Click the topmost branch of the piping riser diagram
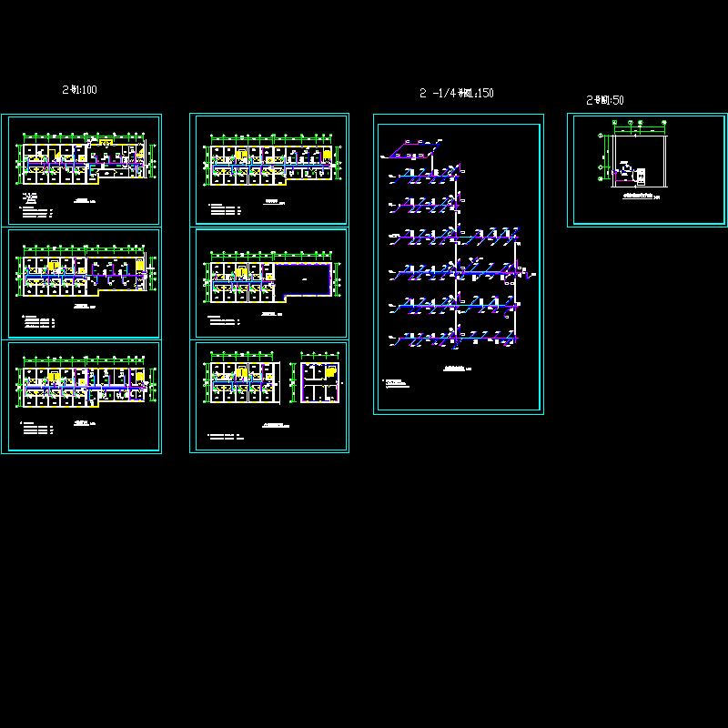The height and width of the screenshot is (728, 728). [414, 146]
